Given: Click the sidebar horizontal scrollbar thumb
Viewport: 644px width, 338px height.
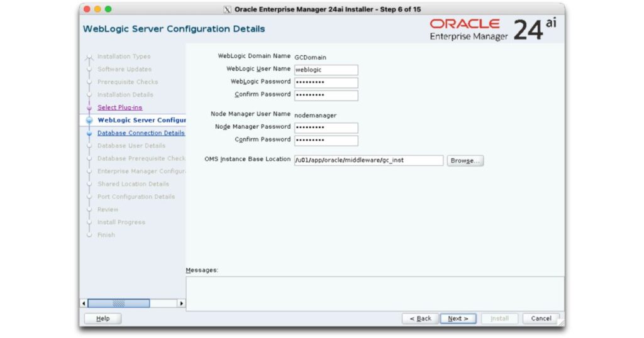Looking at the screenshot, I should pos(119,303).
